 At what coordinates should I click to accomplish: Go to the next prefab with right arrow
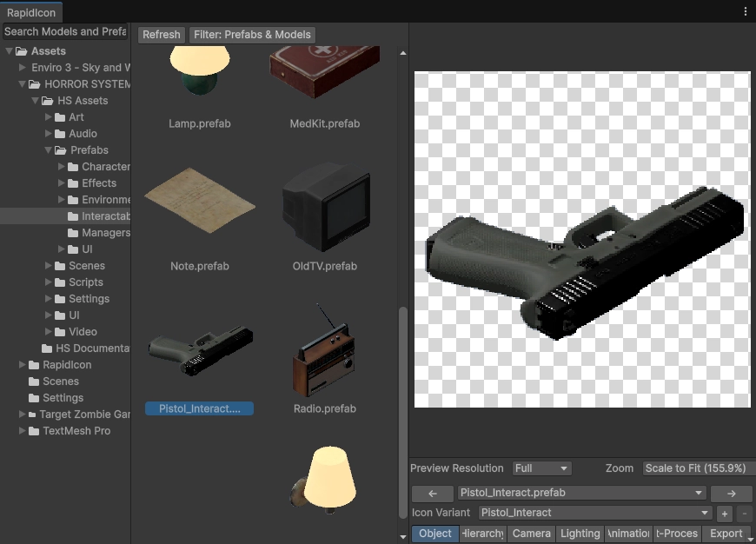(732, 494)
